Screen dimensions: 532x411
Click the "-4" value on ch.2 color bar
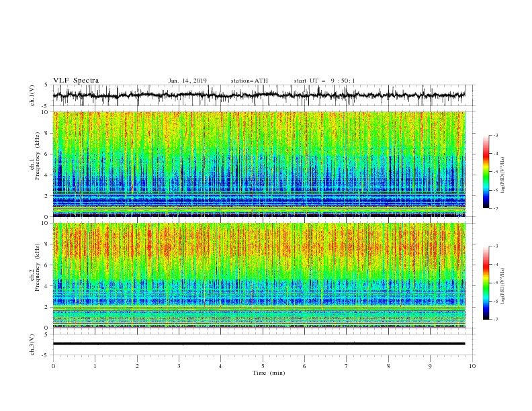click(496, 265)
